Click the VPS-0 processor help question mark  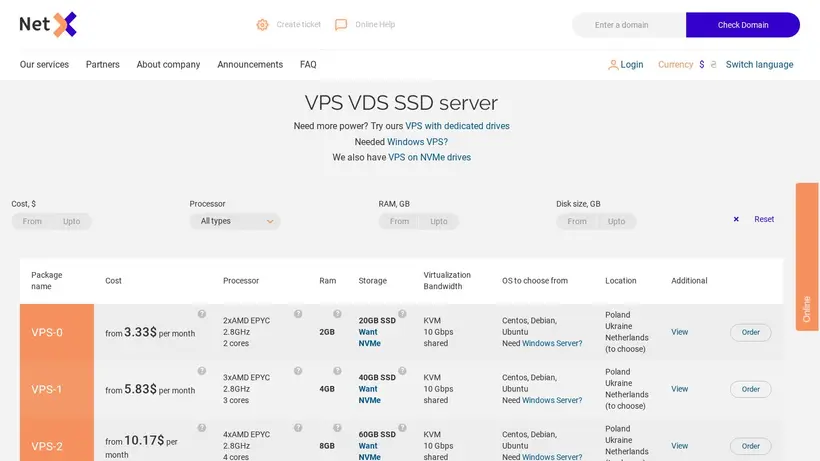pyautogui.click(x=298, y=314)
